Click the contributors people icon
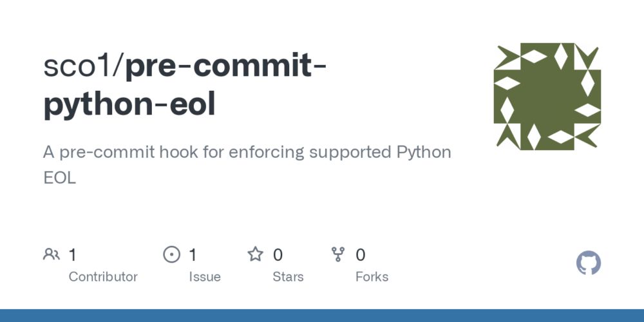 (x=51, y=254)
